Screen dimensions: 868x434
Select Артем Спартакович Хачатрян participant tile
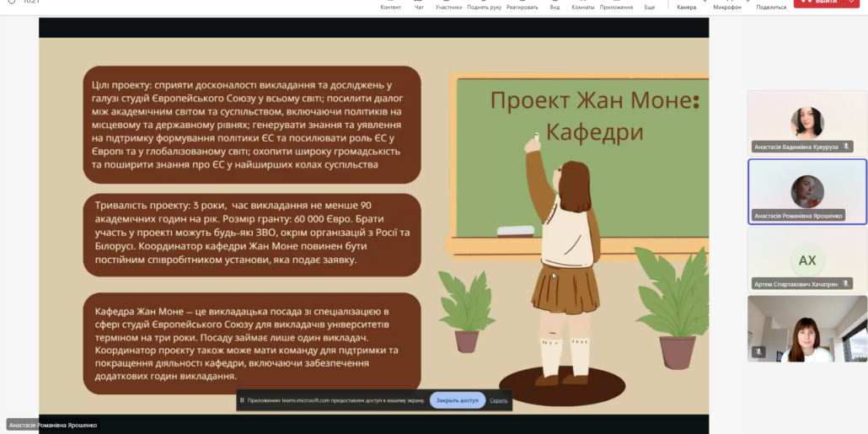807,260
